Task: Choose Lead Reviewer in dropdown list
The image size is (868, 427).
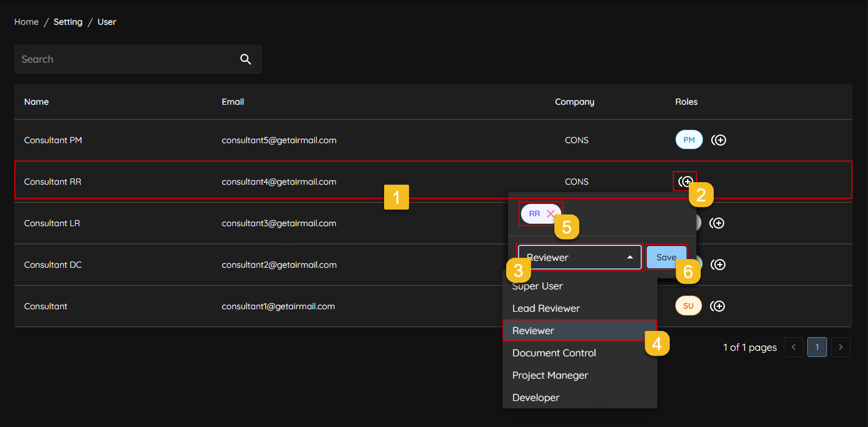Action: pyautogui.click(x=546, y=309)
